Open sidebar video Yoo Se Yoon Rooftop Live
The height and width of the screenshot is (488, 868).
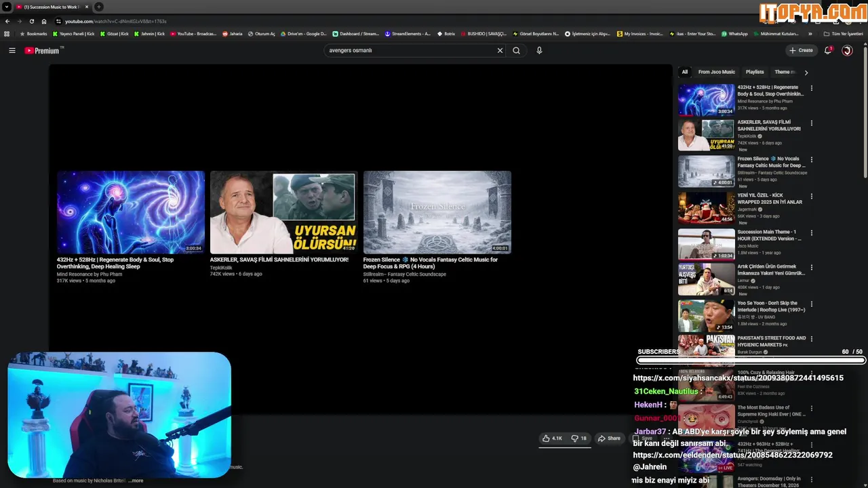pyautogui.click(x=706, y=316)
